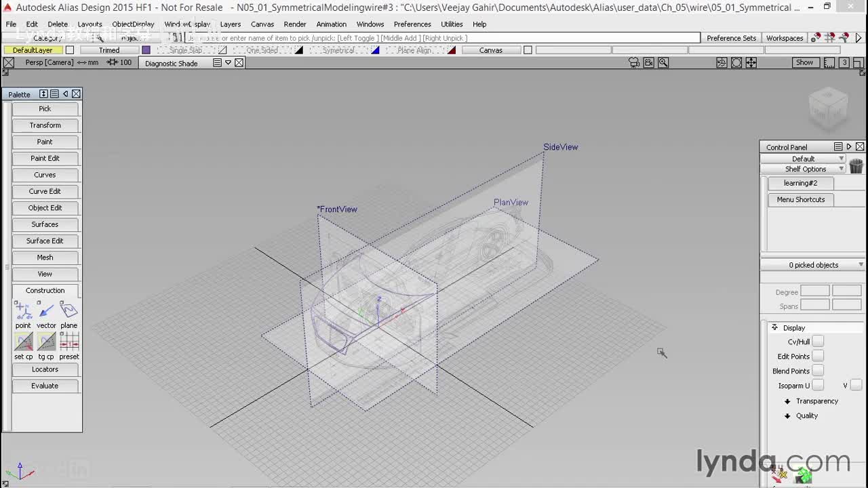Click the Workspaces button
The image size is (868, 488).
click(785, 38)
